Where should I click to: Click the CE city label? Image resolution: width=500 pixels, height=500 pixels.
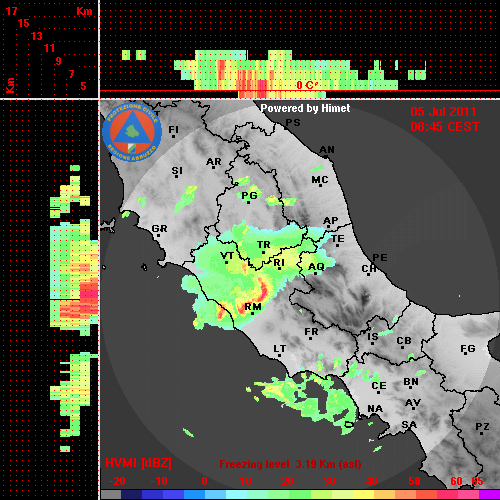[379, 386]
